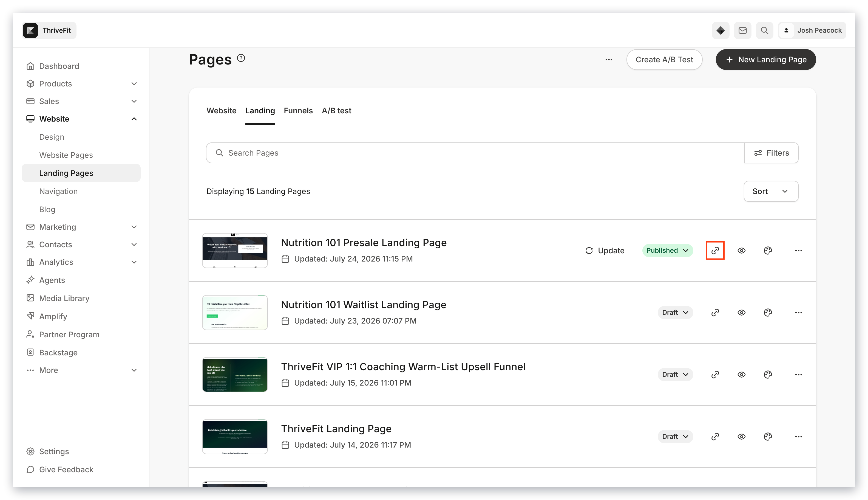Copy link for ThriveFit VIP Coaching Upsell Funnel
Image resolution: width=868 pixels, height=500 pixels.
coord(715,374)
